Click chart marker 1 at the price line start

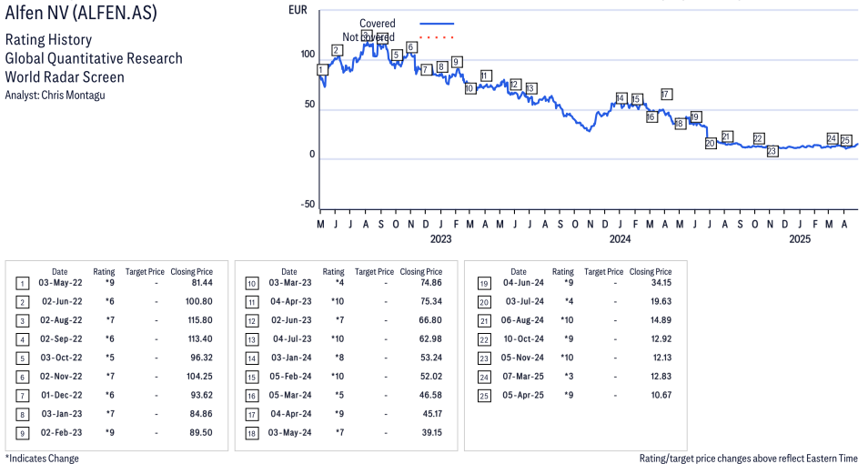point(322,70)
